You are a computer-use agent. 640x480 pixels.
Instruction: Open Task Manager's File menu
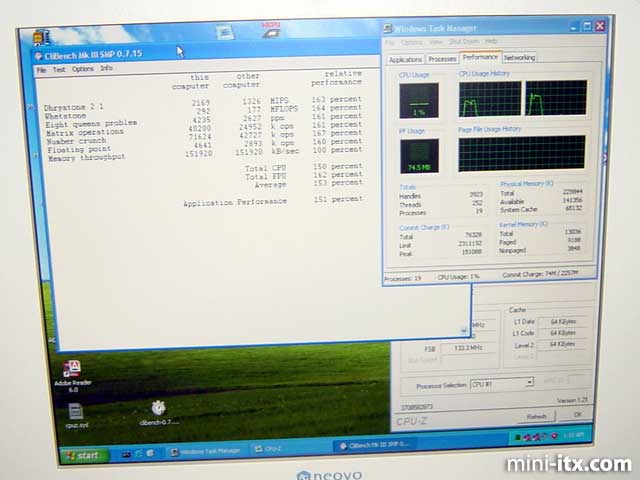tap(389, 42)
